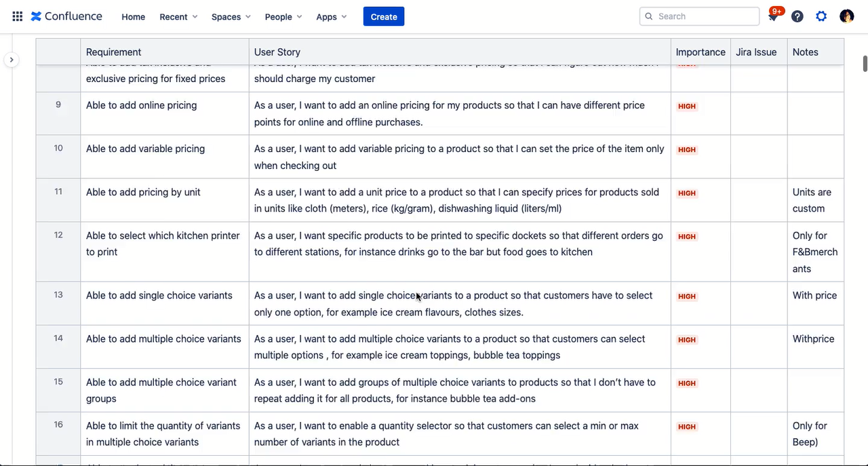This screenshot has width=868, height=466.
Task: Focus the Search input field
Action: [699, 16]
